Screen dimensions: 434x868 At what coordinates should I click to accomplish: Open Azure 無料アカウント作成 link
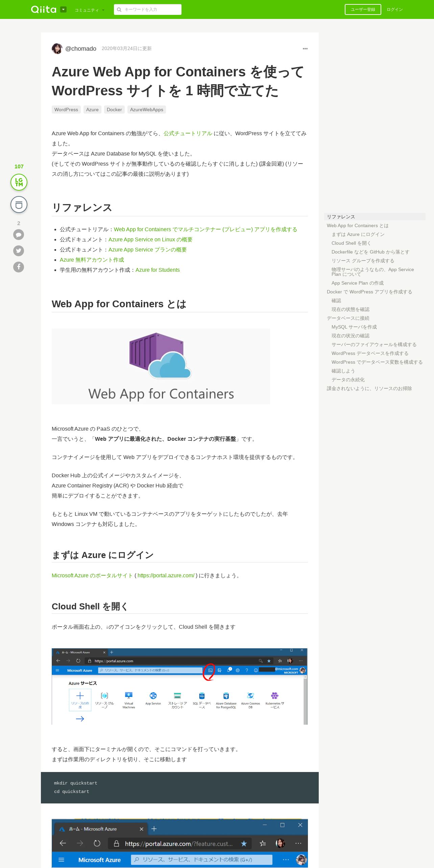(x=92, y=260)
